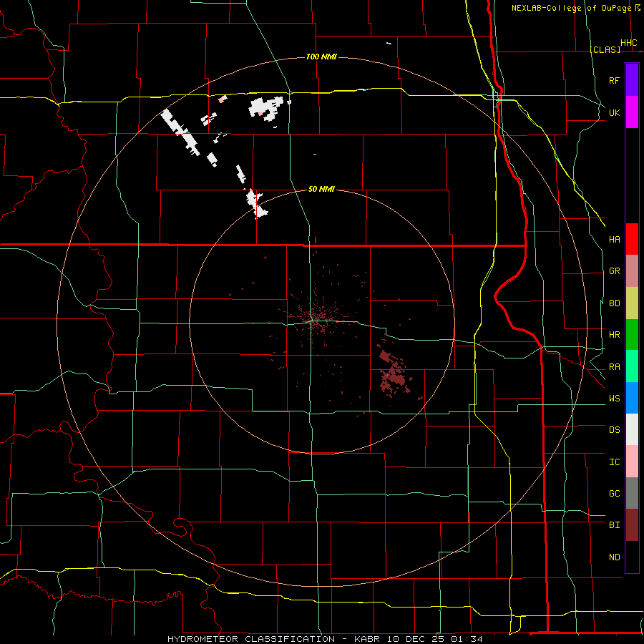Click the IC pink color swatch

[632, 462]
